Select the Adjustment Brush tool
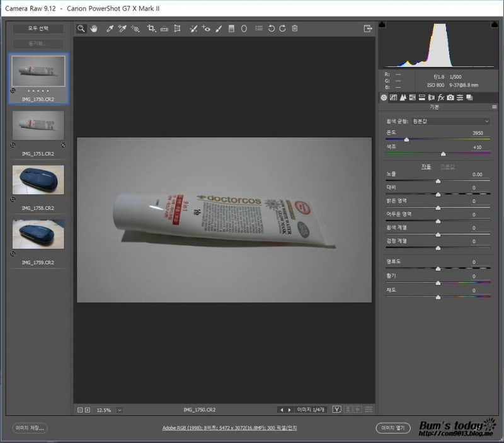Viewport: 504px width, 443px height. 219,28
